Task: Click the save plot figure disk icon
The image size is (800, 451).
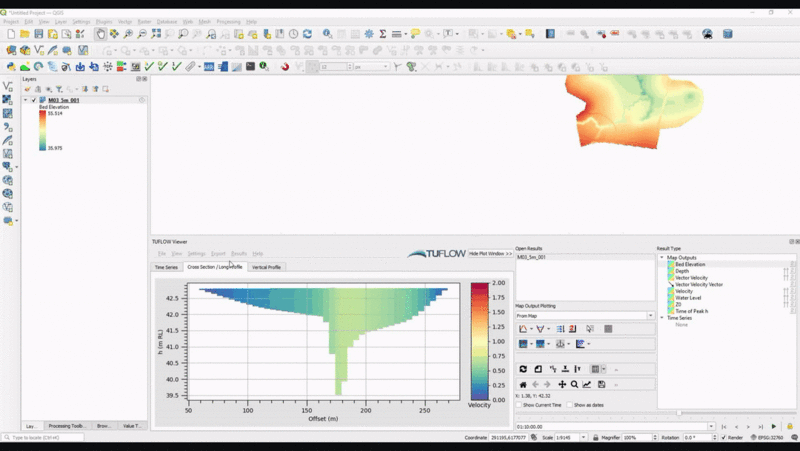Action: [x=601, y=384]
